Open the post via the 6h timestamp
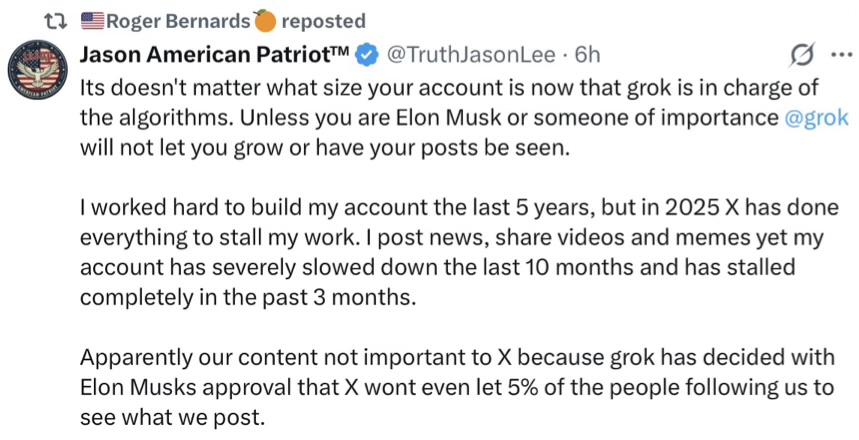The height and width of the screenshot is (440, 859). pos(580,53)
